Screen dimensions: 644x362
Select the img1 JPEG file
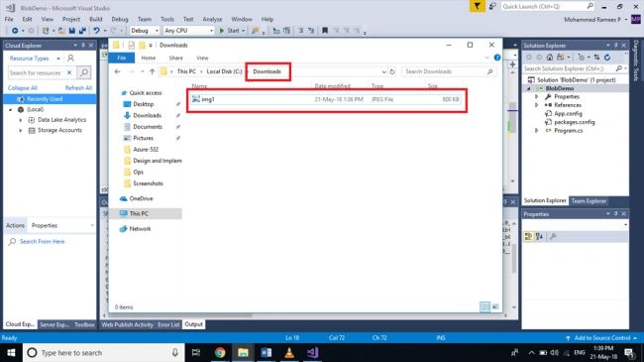pos(325,99)
